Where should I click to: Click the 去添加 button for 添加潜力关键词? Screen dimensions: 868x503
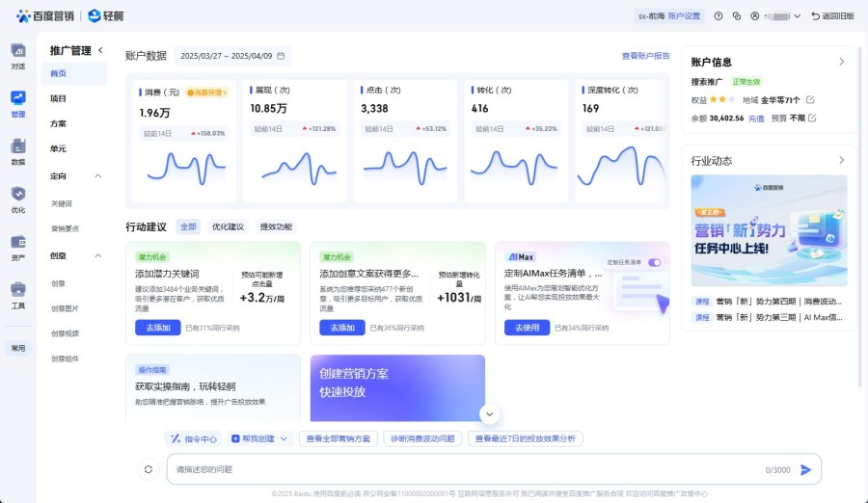tap(157, 328)
